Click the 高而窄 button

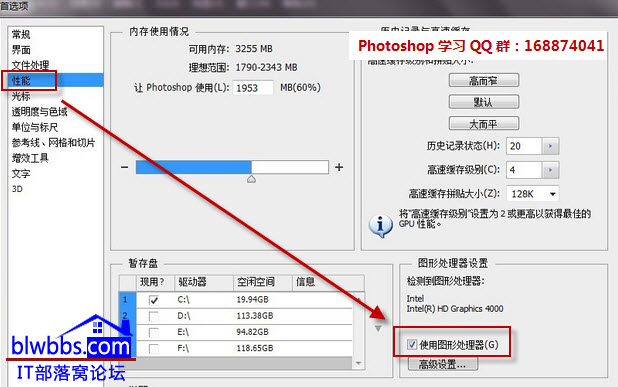click(484, 81)
